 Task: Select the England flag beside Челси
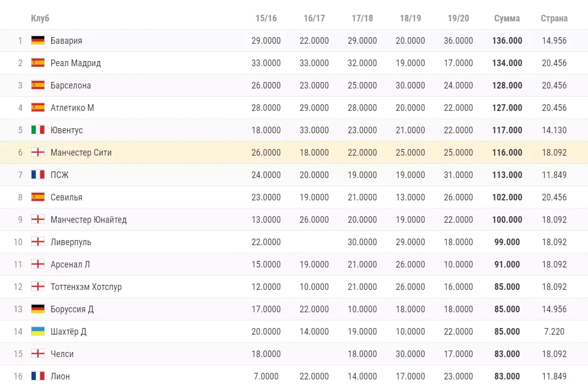coord(38,353)
